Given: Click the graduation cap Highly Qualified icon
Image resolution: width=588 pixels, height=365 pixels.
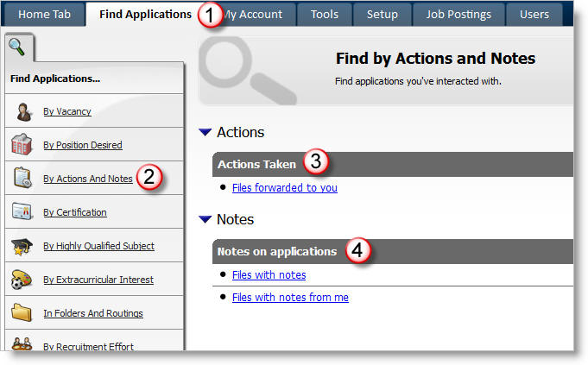Looking at the screenshot, I should 22,246.
